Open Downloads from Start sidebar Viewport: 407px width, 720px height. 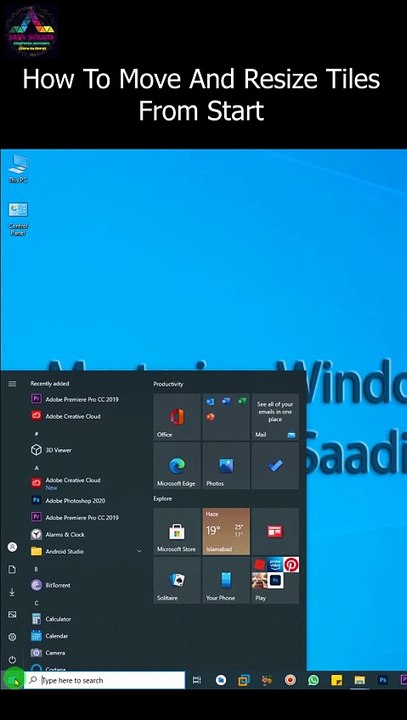[x=12, y=592]
